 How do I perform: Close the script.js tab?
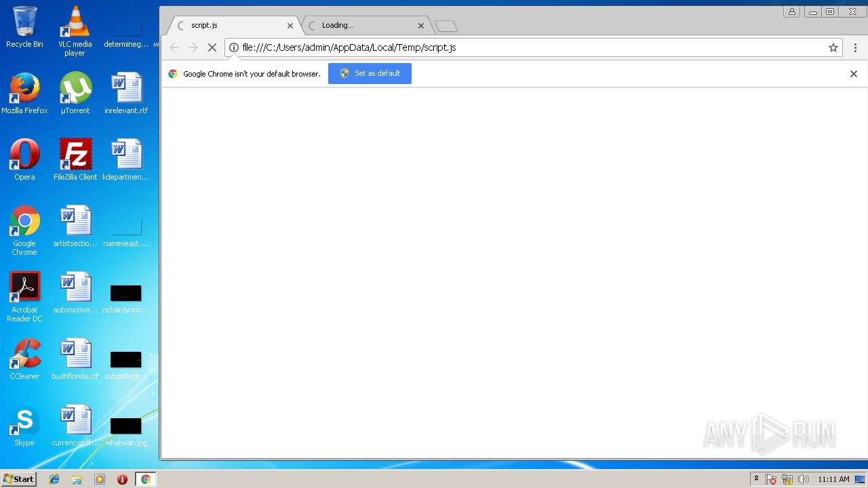coord(290,26)
